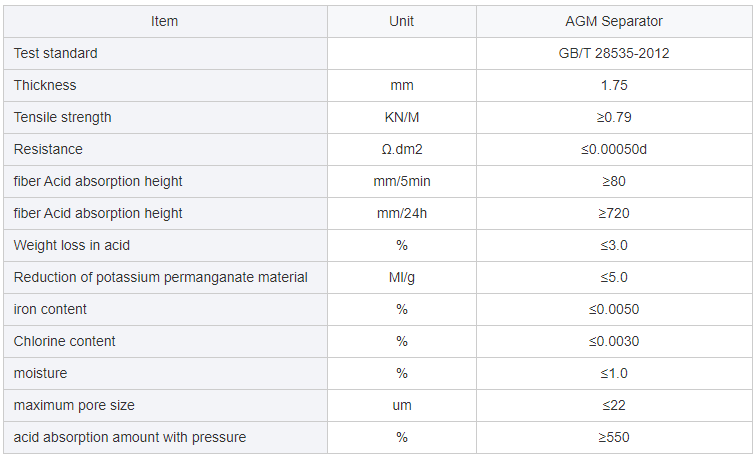Click the "Chlorine content" cell
The width and height of the screenshot is (755, 459).
(64, 341)
